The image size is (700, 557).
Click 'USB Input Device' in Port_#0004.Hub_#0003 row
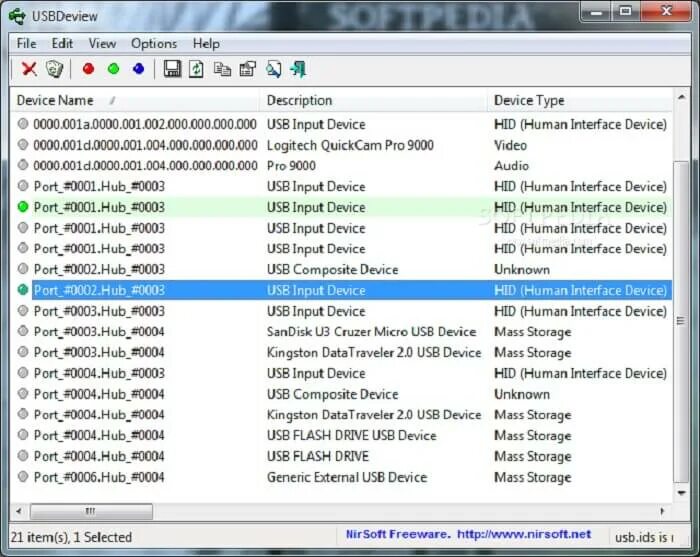pyautogui.click(x=316, y=373)
